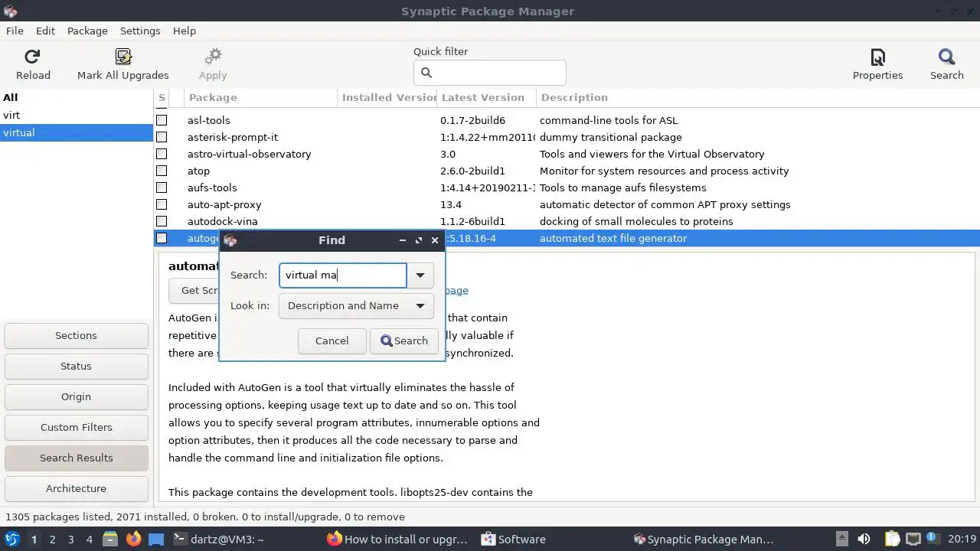The image size is (980, 551).
Task: Click the Synaptic Package Manager taskbar entry
Action: [x=704, y=540]
